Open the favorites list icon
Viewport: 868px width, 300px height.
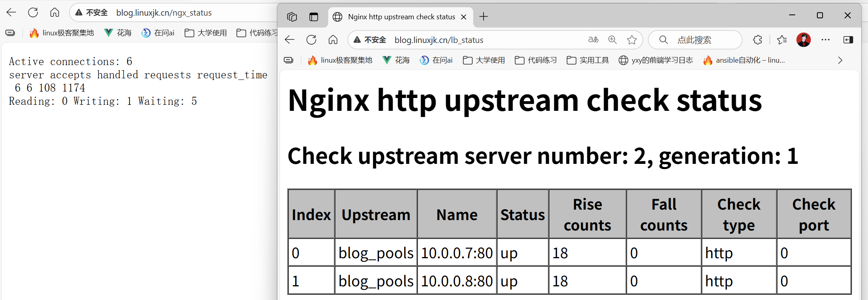[x=782, y=40]
